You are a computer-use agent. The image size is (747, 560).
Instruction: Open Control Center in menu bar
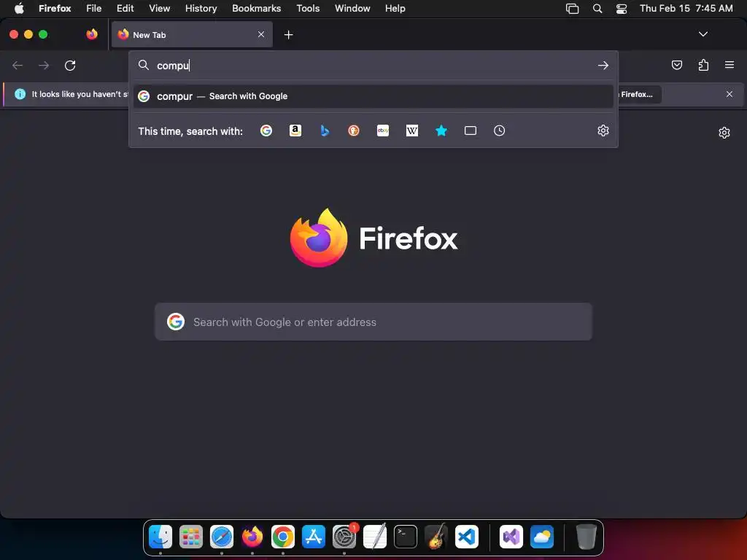(x=622, y=8)
